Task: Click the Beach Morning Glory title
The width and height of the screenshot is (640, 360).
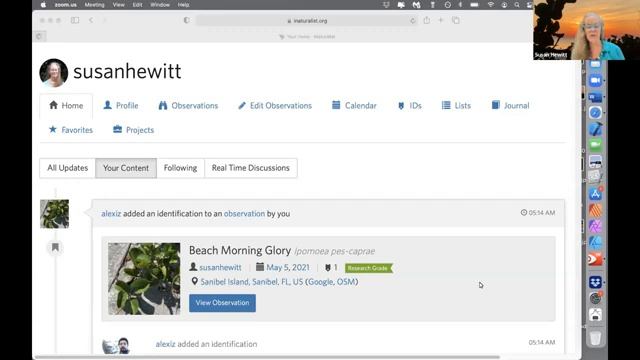Action: click(x=240, y=250)
